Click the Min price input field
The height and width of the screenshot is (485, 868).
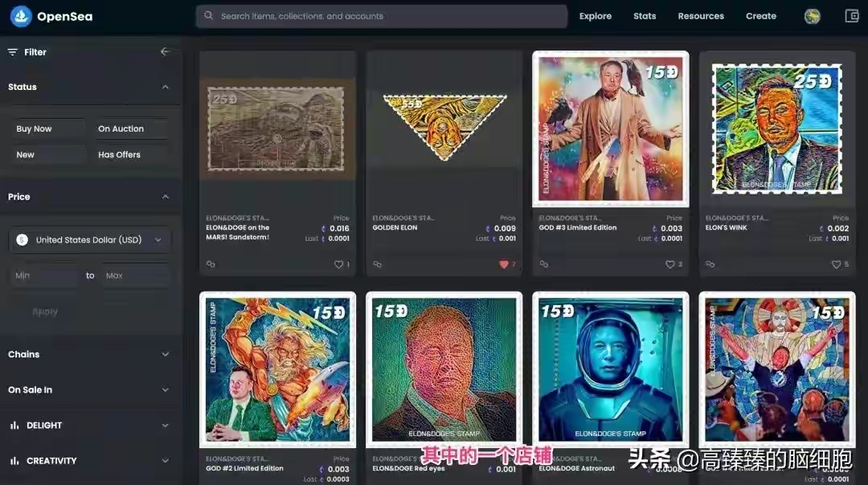[45, 275]
